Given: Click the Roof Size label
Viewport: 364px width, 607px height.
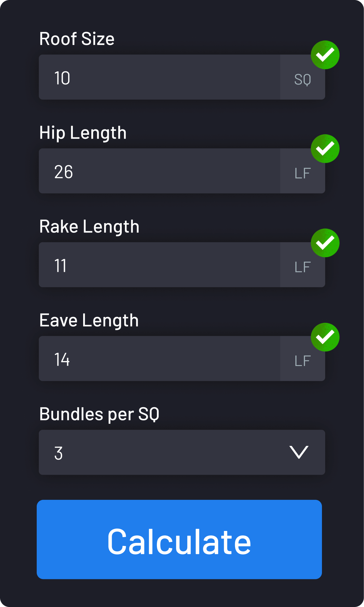Looking at the screenshot, I should coord(77,39).
